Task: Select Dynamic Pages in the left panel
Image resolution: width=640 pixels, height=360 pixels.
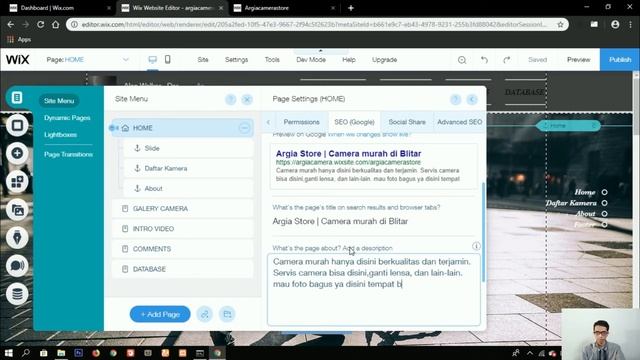Action: pos(67,118)
